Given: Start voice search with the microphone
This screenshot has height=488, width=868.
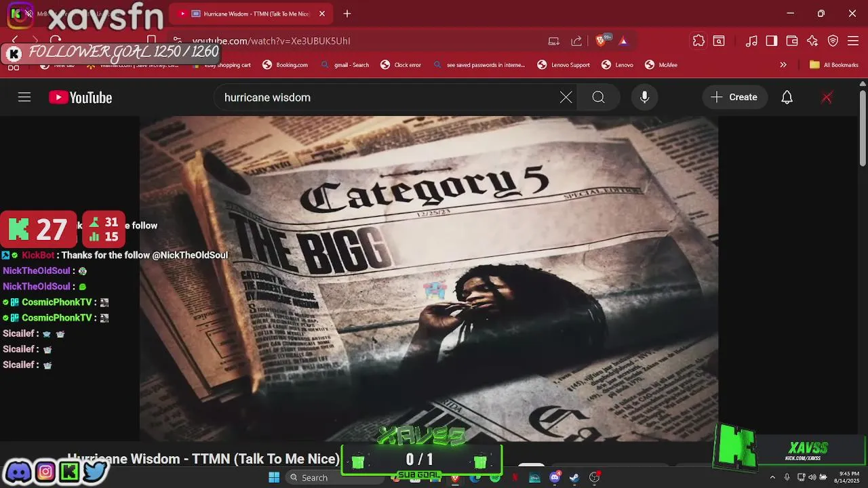Looking at the screenshot, I should click(644, 98).
